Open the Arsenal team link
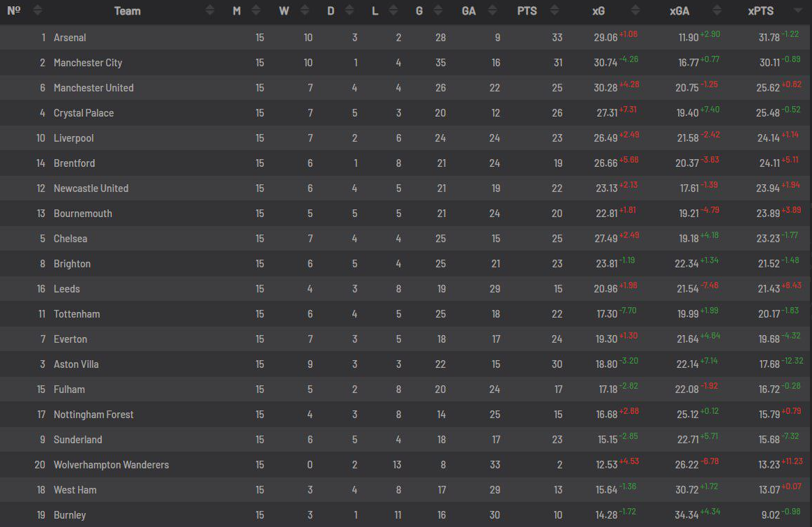This screenshot has width=812, height=527. tap(70, 38)
